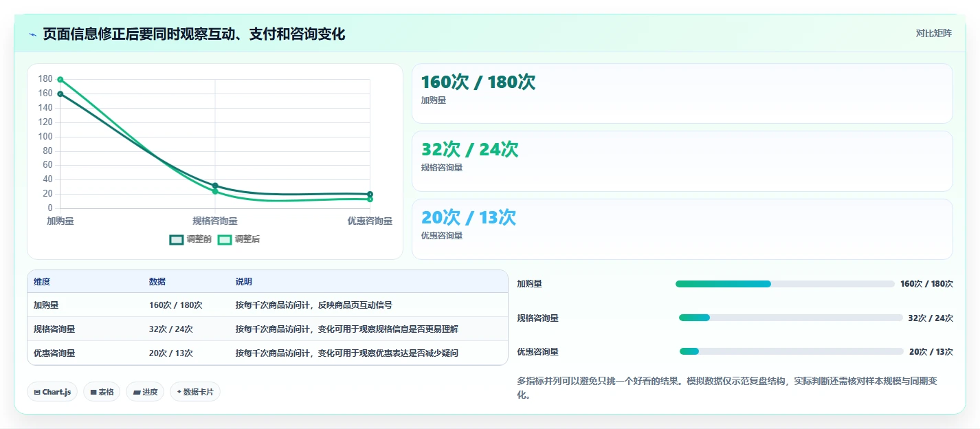
Task: Click the lightning icon beside the page title
Action: [32, 34]
